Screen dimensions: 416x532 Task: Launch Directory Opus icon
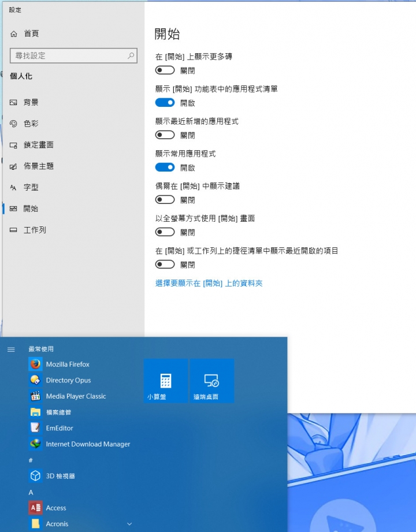click(x=35, y=380)
